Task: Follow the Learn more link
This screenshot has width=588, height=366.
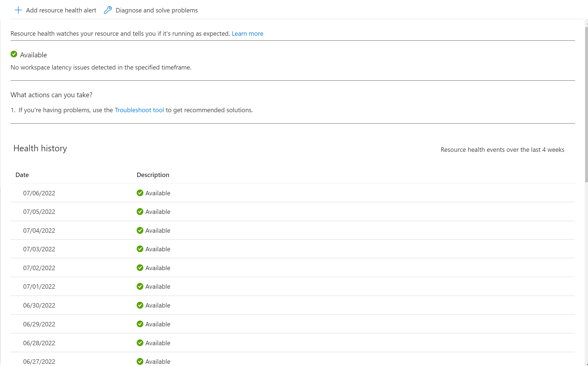Action: pyautogui.click(x=247, y=34)
